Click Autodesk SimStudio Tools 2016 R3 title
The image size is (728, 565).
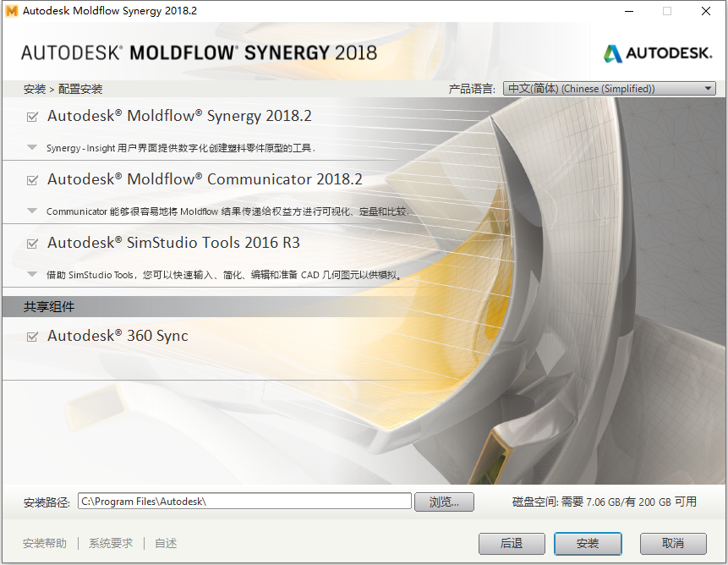(x=173, y=243)
